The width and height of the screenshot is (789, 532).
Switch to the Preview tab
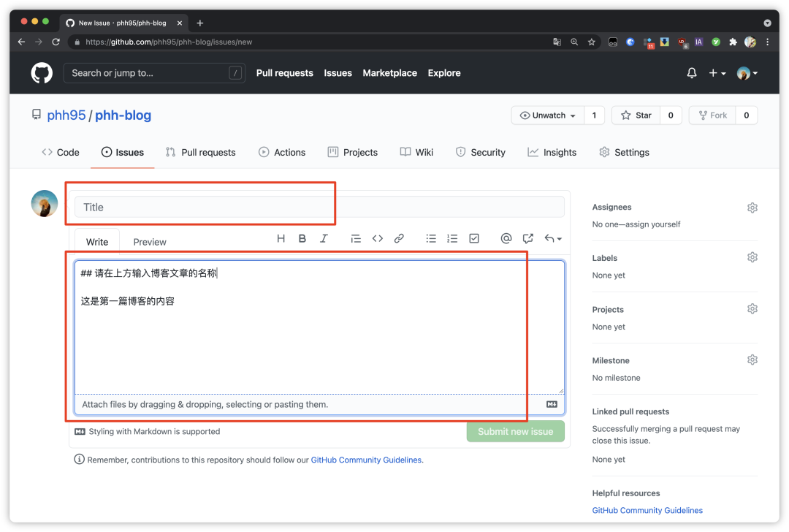point(149,241)
